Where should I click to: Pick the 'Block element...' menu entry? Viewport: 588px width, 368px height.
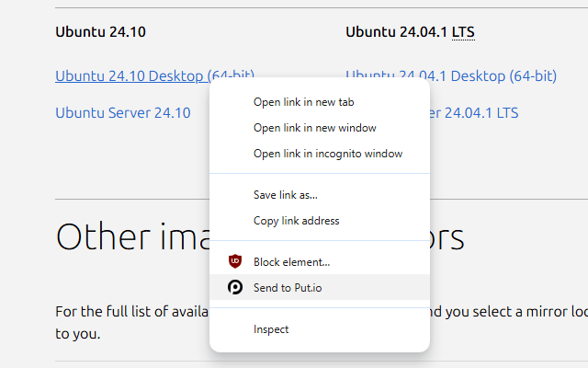pos(291,262)
